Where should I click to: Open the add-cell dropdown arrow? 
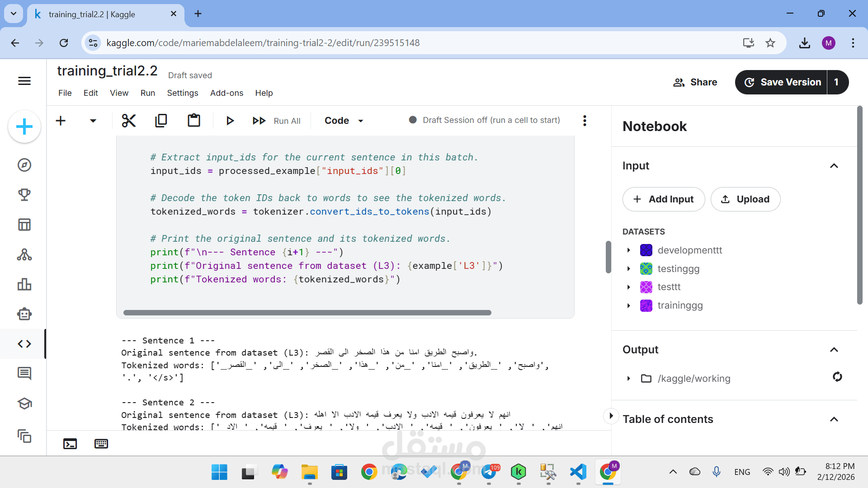pos(93,121)
